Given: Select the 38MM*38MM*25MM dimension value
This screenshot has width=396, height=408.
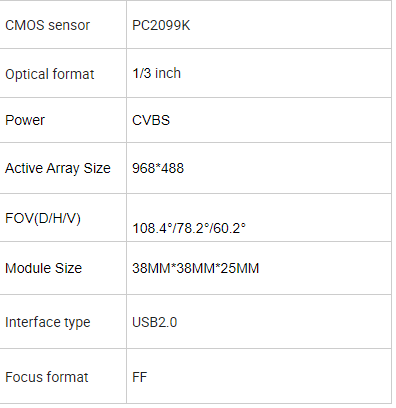Looking at the screenshot, I should (x=195, y=268).
